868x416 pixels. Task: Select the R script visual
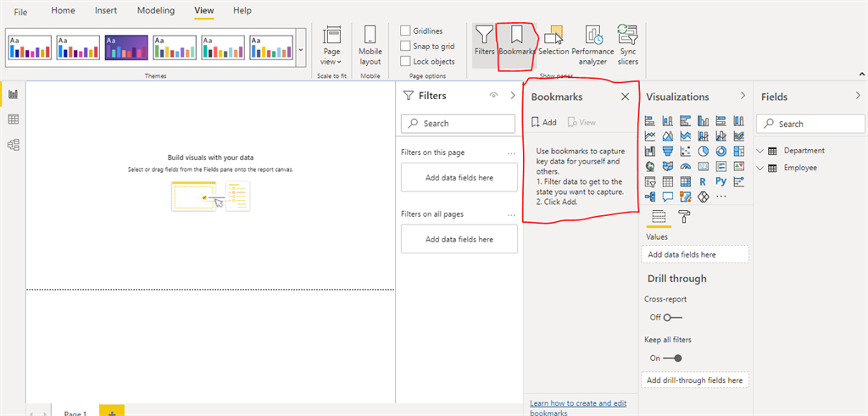pyautogui.click(x=703, y=181)
